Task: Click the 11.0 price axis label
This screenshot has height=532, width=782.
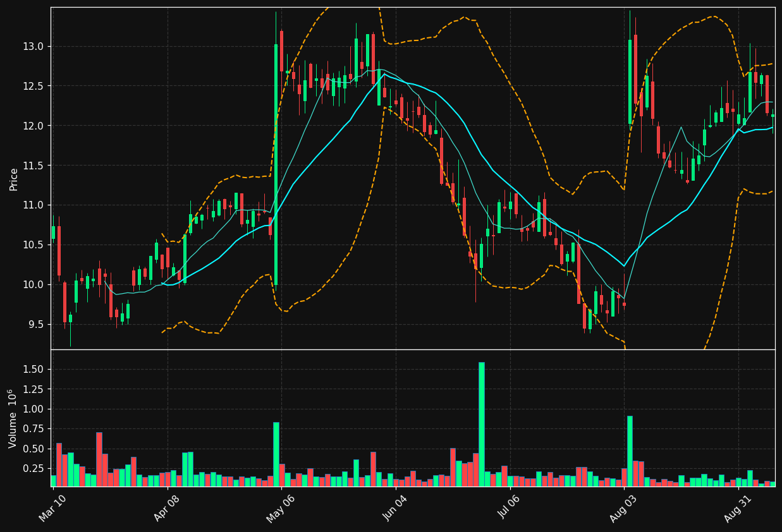Action: tap(34, 205)
